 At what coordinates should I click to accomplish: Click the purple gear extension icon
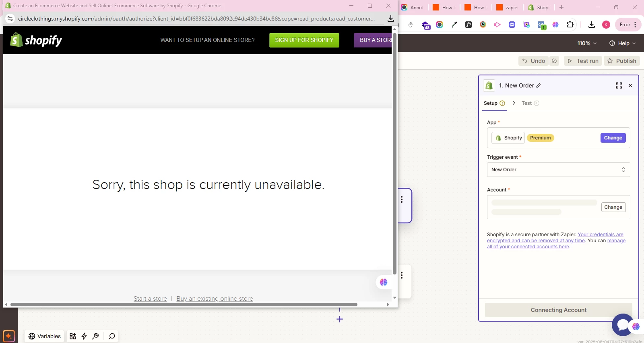(x=512, y=25)
